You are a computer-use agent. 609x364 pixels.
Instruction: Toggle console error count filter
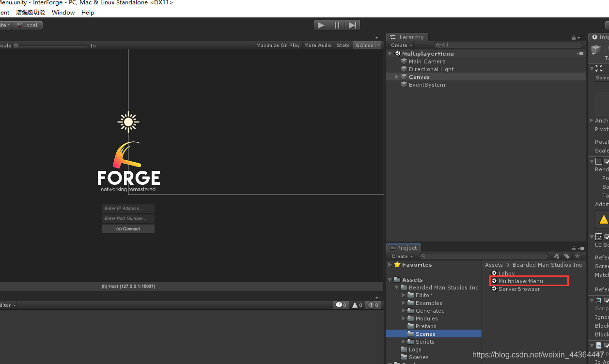[x=373, y=305]
